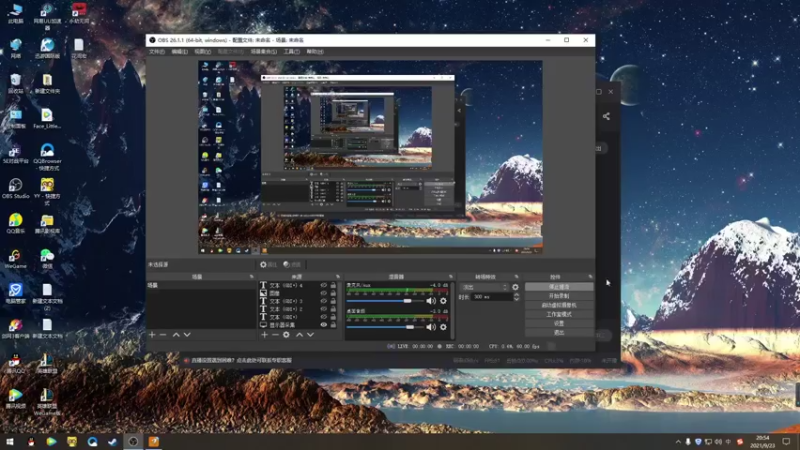Switch to OBS taskbar icon
Viewport: 800px width, 450px height.
pos(133,441)
